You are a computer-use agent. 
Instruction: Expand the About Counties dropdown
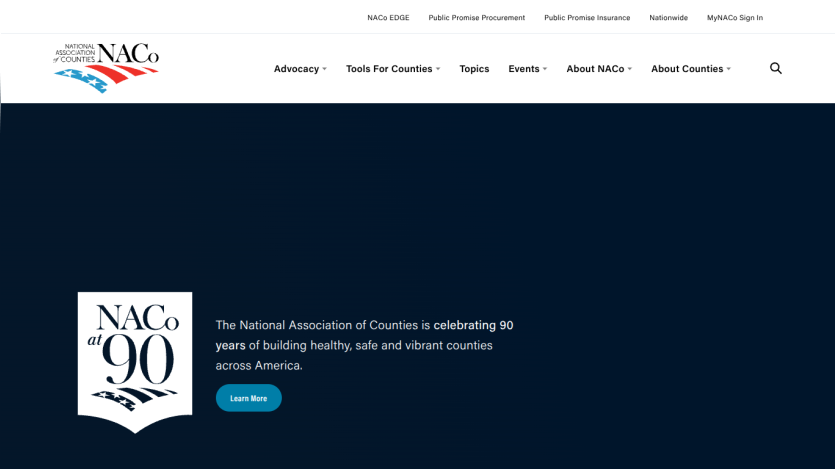coord(691,69)
